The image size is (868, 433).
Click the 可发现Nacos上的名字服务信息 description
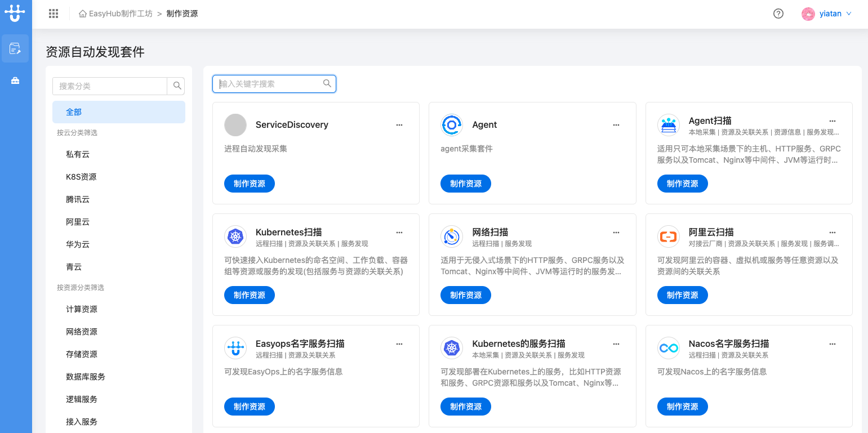click(x=712, y=372)
